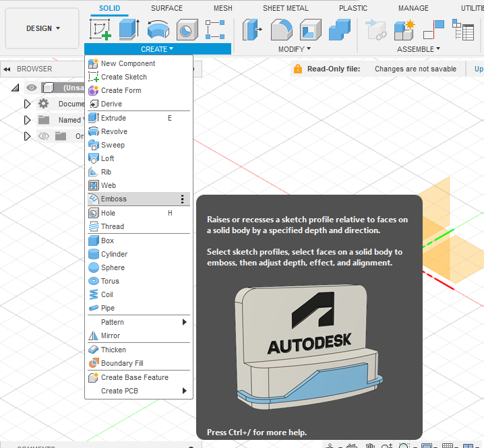Select Create Form menu entry
Viewport: 484px width, 448px height.
coord(139,90)
